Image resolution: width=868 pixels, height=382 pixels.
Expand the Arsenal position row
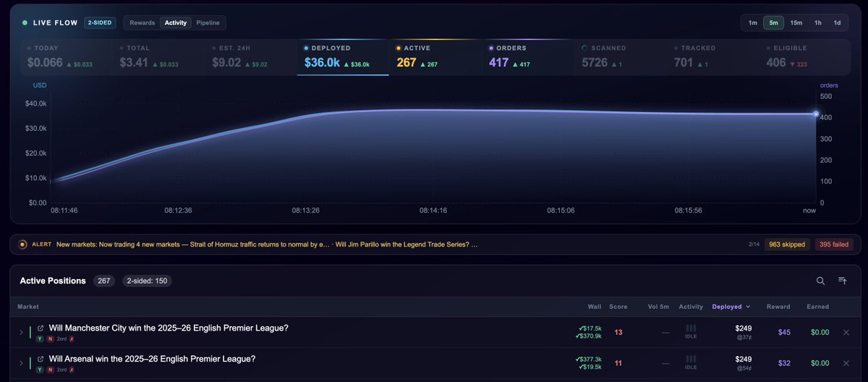pos(21,362)
